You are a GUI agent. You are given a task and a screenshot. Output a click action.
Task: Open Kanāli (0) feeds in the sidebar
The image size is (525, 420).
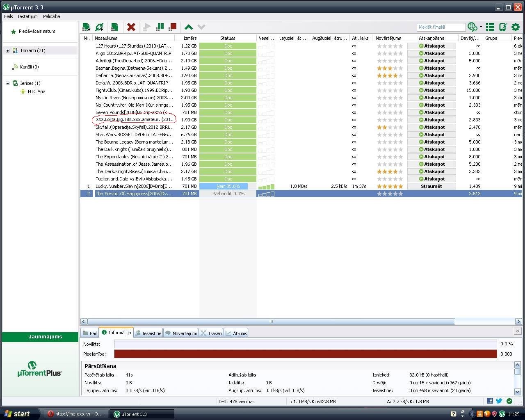pos(29,67)
